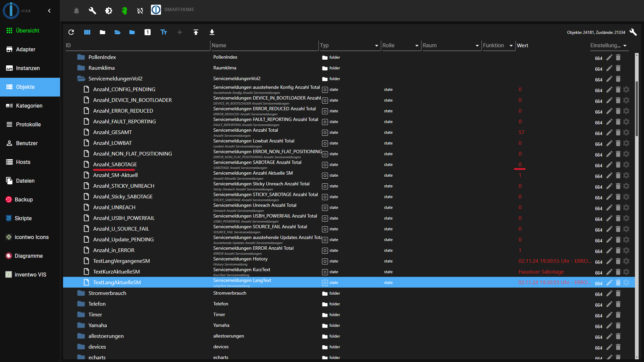The height and width of the screenshot is (362, 644).
Task: Refresh the object tree
Action: point(71,32)
